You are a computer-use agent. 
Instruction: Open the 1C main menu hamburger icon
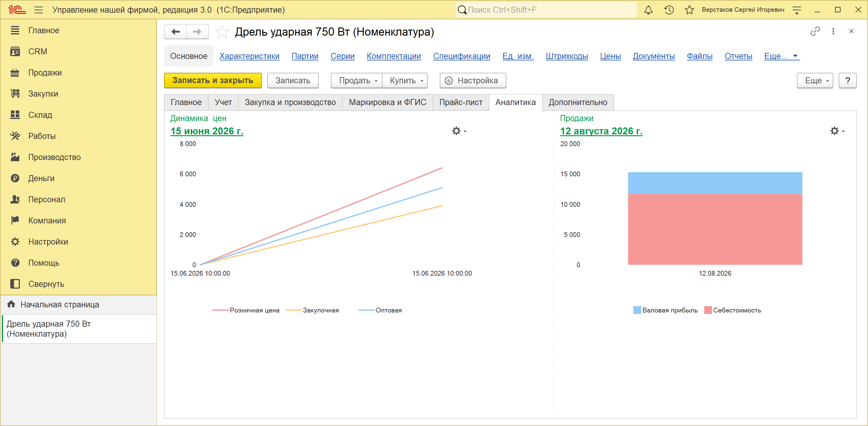point(39,10)
